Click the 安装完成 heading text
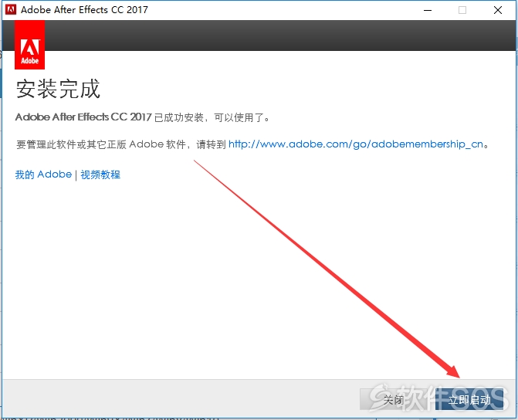 tap(58, 89)
